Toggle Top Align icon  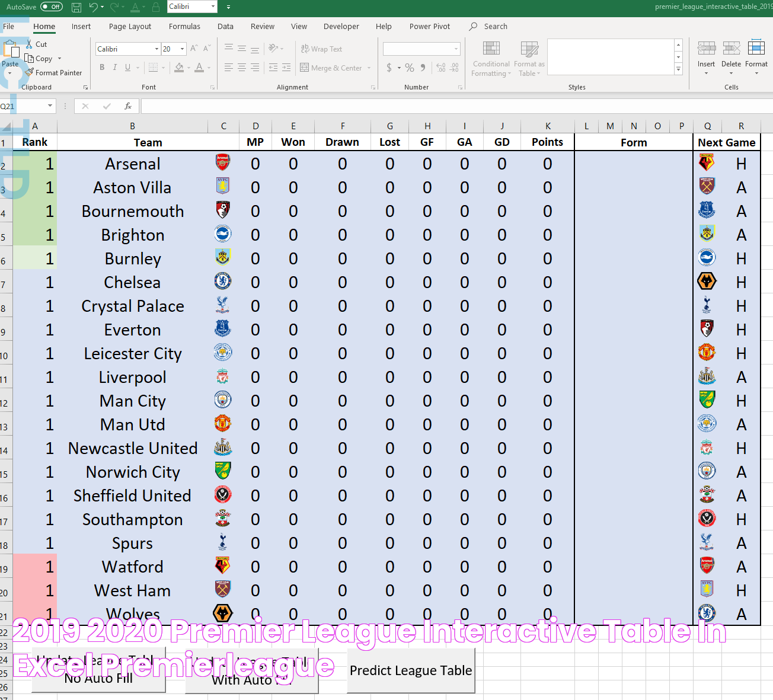click(x=229, y=49)
